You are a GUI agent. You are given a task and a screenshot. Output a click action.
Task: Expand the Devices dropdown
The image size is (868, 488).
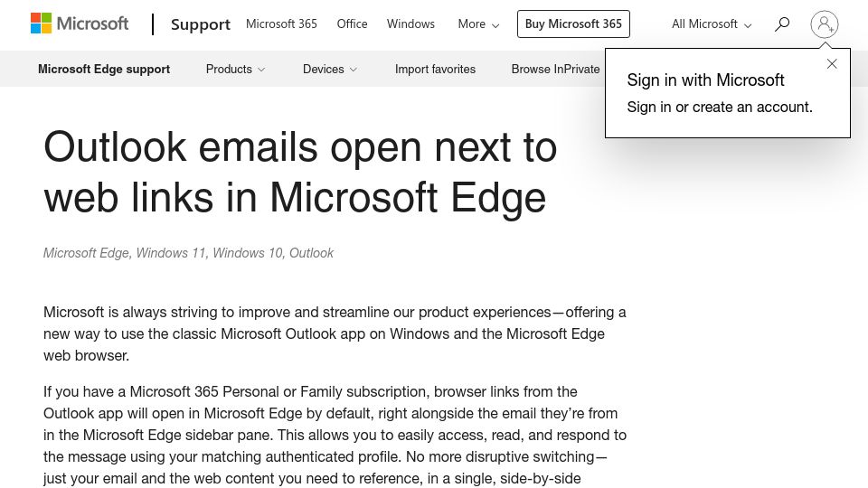[330, 70]
